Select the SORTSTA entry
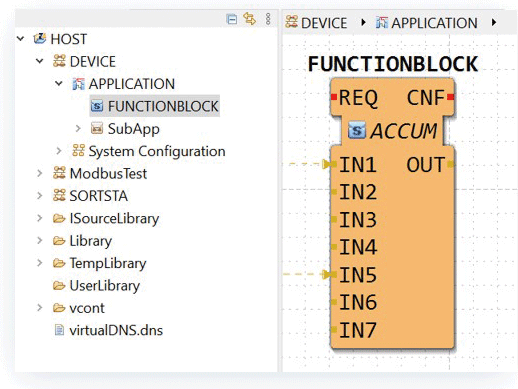The image size is (518, 389). [99, 196]
